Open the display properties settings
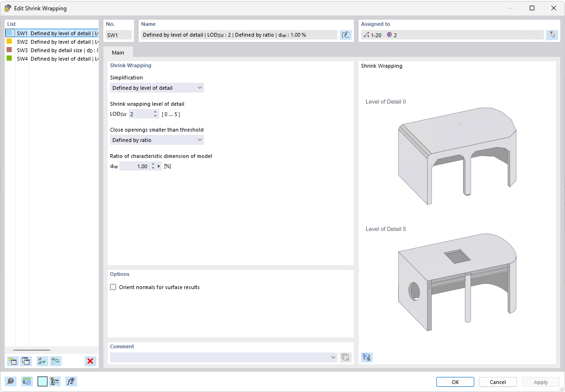565x392 pixels. tap(55, 381)
